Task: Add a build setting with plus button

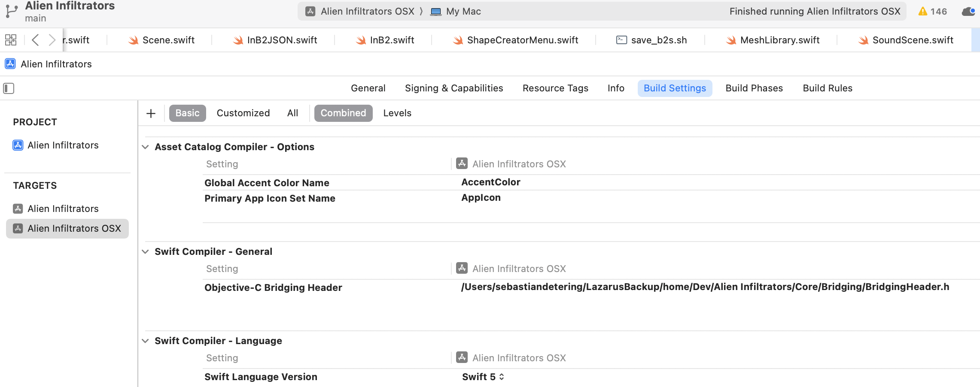Action: coord(151,113)
